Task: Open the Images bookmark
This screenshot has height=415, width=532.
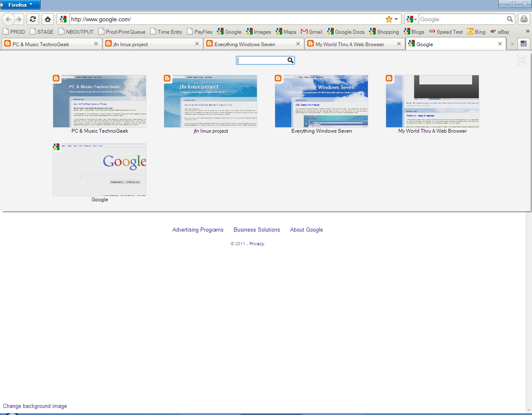Action: click(x=258, y=32)
